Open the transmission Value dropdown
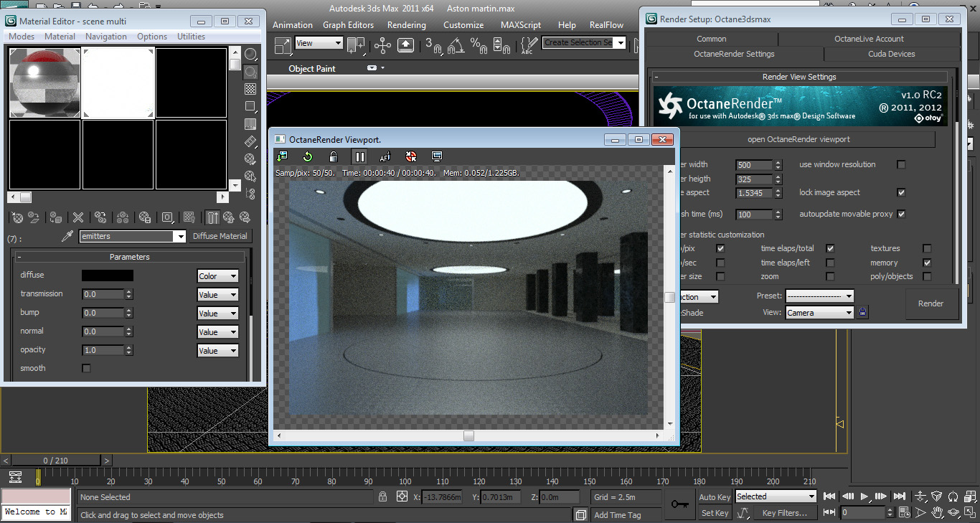This screenshot has width=980, height=523. (217, 295)
